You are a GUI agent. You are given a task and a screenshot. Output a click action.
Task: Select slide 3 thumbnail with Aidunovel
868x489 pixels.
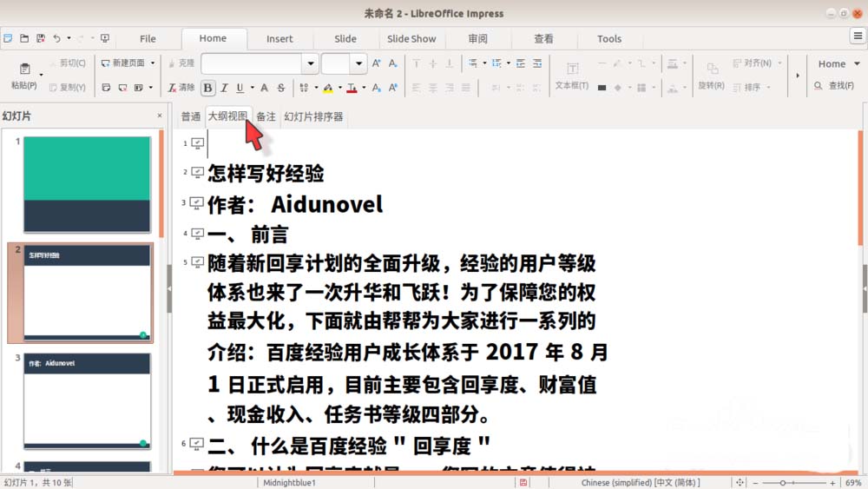87,401
